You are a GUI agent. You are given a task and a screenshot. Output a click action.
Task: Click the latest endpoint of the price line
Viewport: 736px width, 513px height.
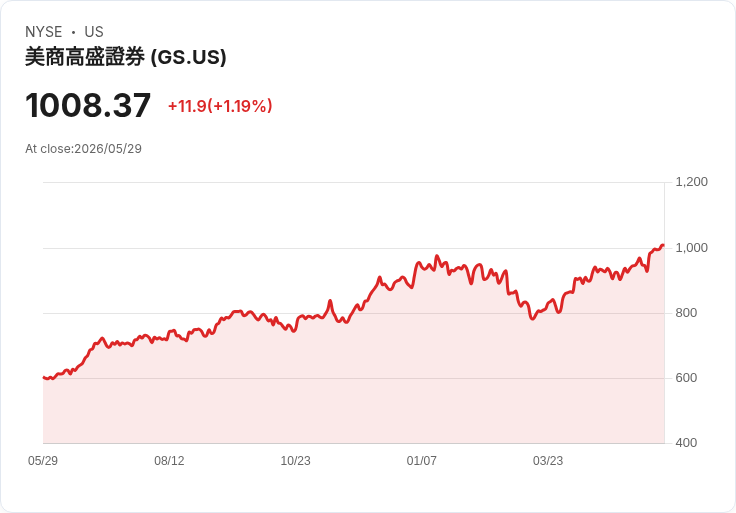click(663, 245)
